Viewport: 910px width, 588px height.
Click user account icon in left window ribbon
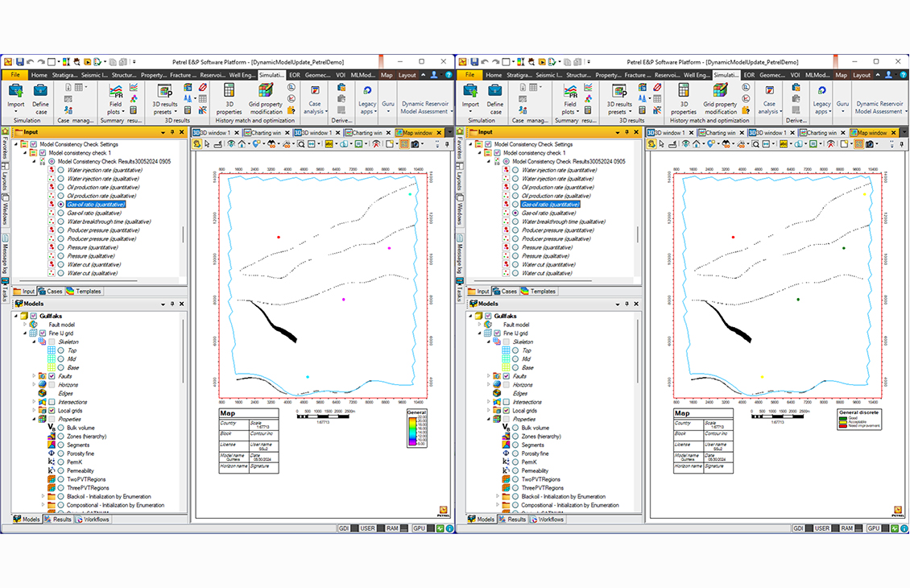pos(433,75)
